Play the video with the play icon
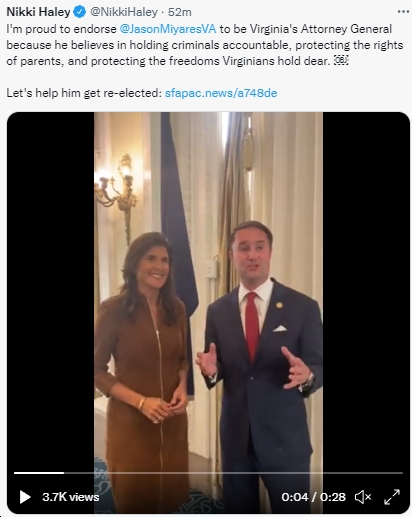The height and width of the screenshot is (517, 412). (x=25, y=497)
